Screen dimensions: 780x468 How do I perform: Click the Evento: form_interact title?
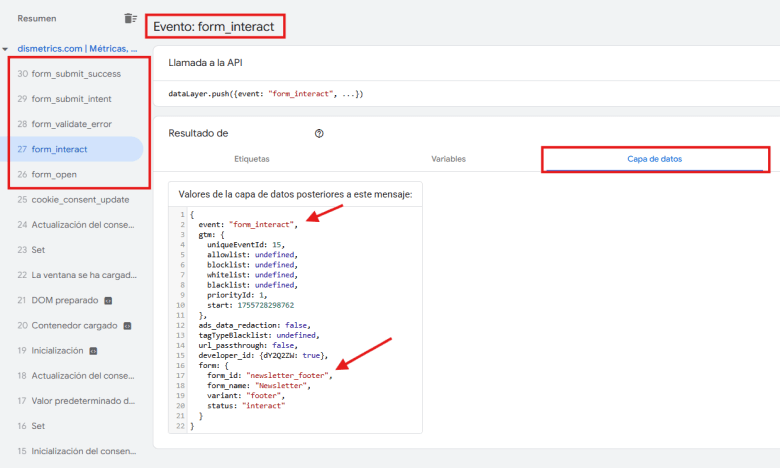213,26
